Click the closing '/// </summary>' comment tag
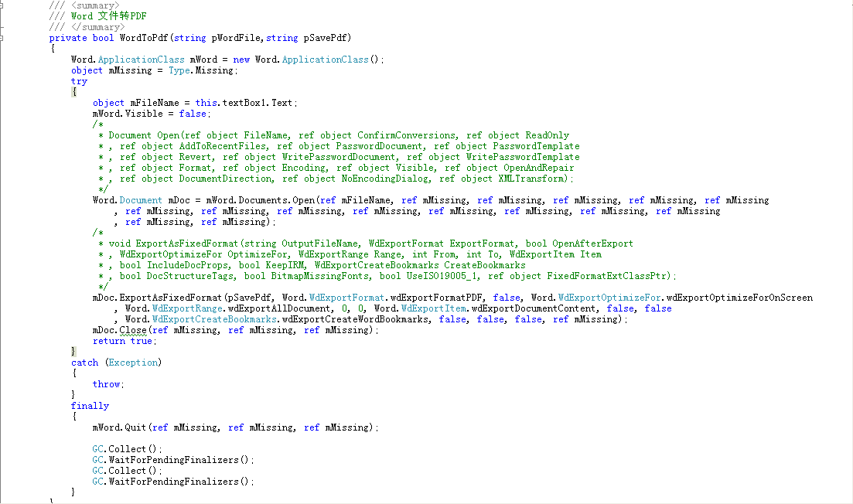Screen dimensions: 853x504 click(x=87, y=27)
